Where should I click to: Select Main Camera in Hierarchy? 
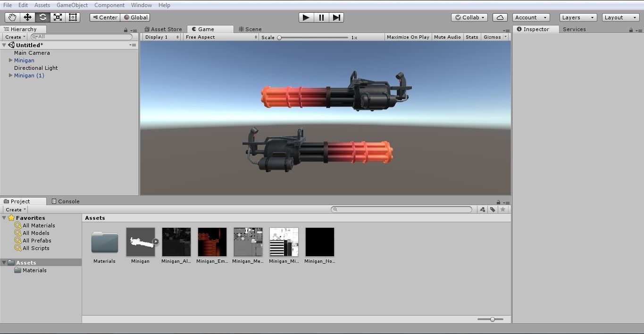[x=32, y=53]
